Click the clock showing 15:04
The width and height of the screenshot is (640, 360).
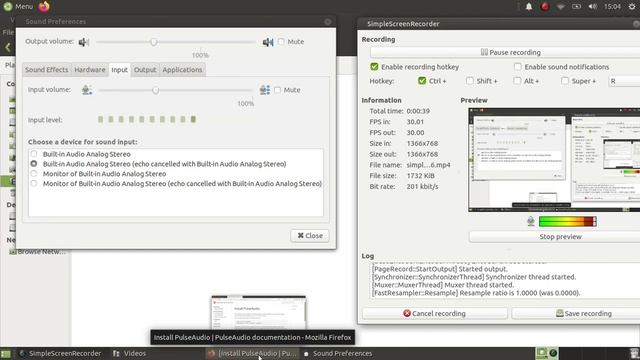coord(612,7)
